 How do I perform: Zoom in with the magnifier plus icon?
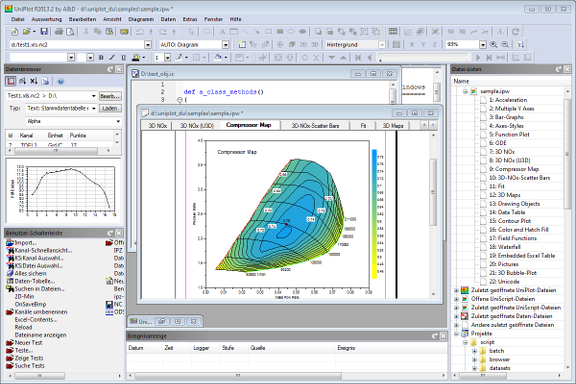tap(493, 44)
